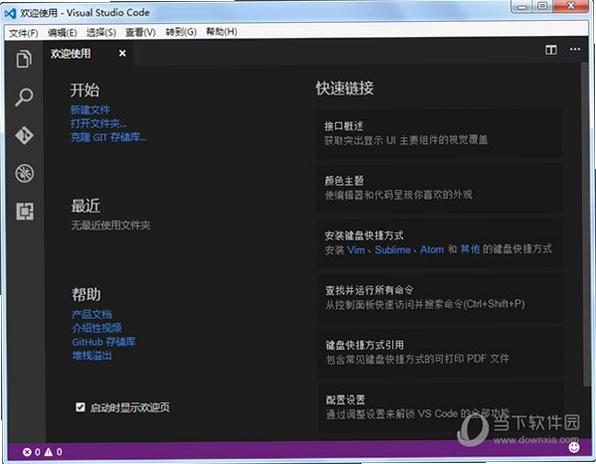Close the 欢迎使用 tab
596x464 pixels.
122,54
